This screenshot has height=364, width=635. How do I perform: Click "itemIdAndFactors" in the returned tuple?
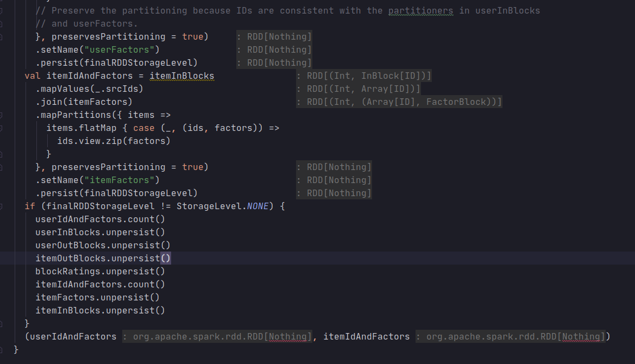point(367,336)
